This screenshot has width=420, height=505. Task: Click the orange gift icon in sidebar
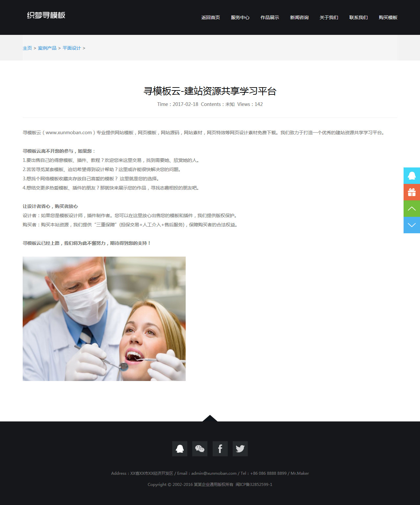[411, 192]
